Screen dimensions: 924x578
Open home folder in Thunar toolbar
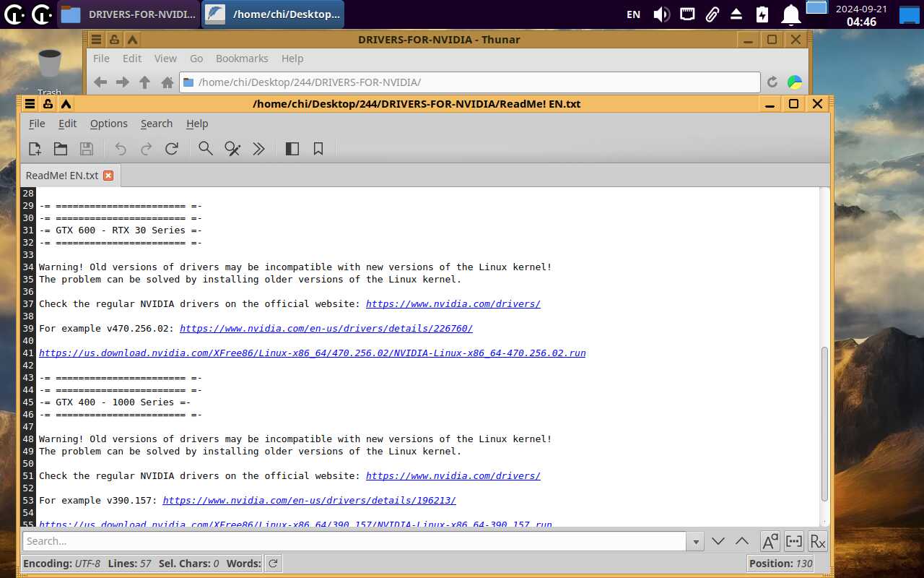tap(167, 82)
